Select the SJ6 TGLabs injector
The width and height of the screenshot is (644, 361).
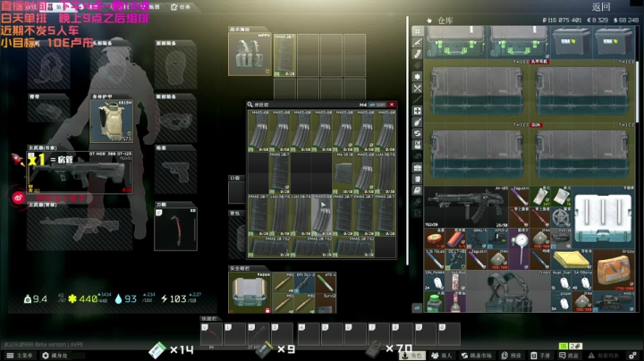click(x=435, y=260)
